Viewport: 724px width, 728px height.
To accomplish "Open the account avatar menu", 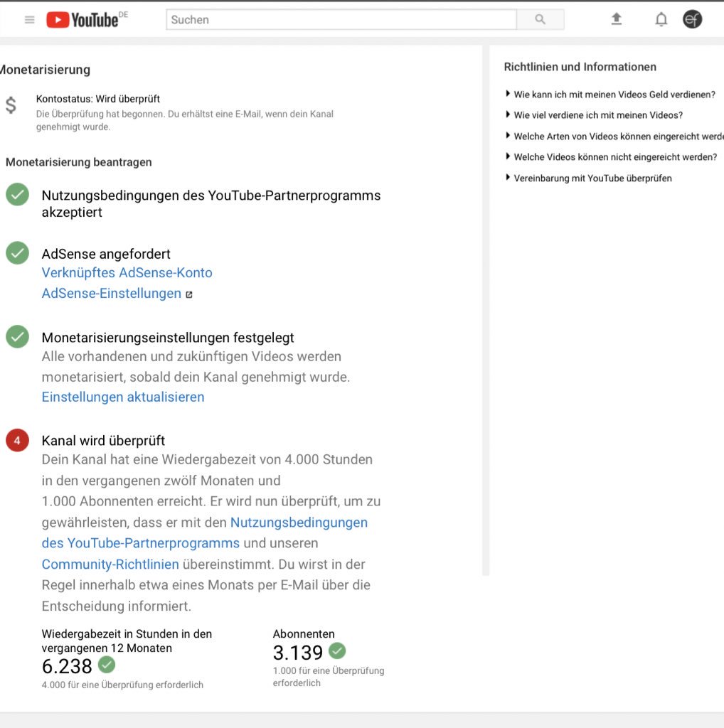I will [x=692, y=19].
